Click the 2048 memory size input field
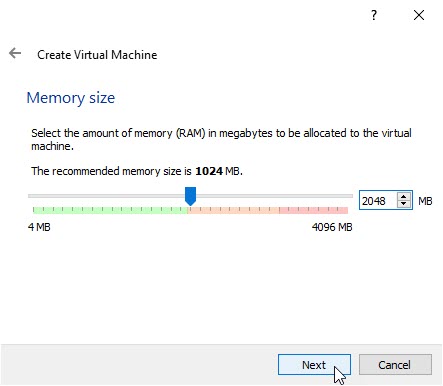This screenshot has height=386, width=443. [378, 200]
